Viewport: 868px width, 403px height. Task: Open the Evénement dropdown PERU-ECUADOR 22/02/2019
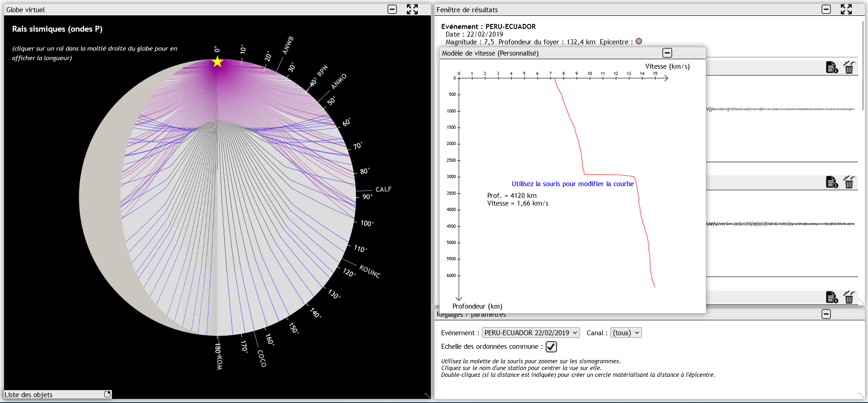tap(531, 333)
